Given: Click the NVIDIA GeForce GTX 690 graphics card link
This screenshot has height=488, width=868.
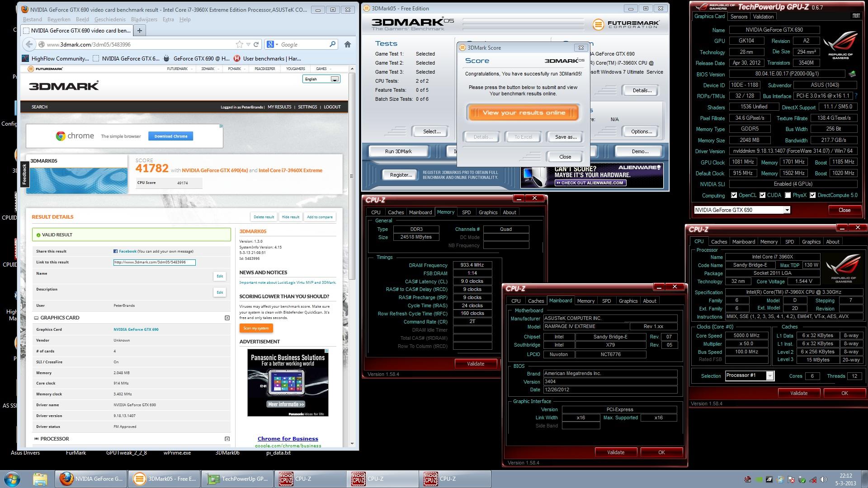Looking at the screenshot, I should coord(136,329).
